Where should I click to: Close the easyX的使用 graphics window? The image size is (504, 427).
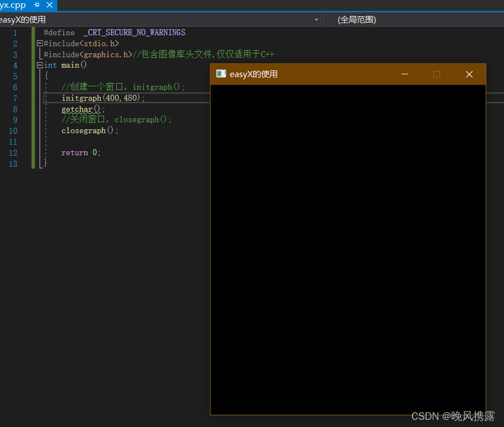(x=469, y=74)
